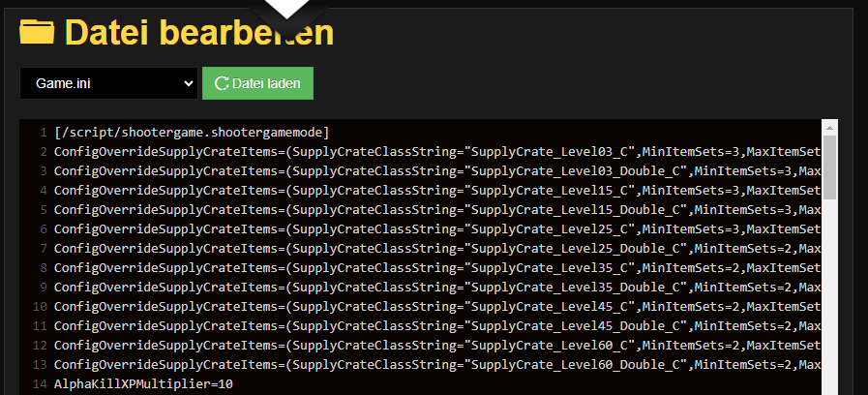The width and height of the screenshot is (868, 395).
Task: Click line number 2 in editor gutter
Action: pos(44,152)
